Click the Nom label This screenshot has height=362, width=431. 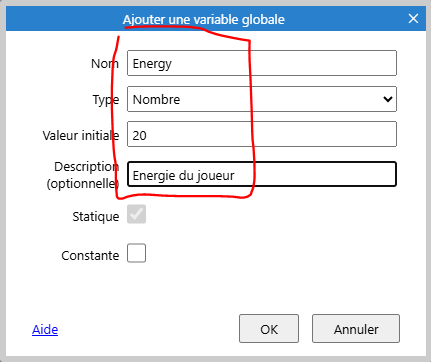[x=105, y=63]
